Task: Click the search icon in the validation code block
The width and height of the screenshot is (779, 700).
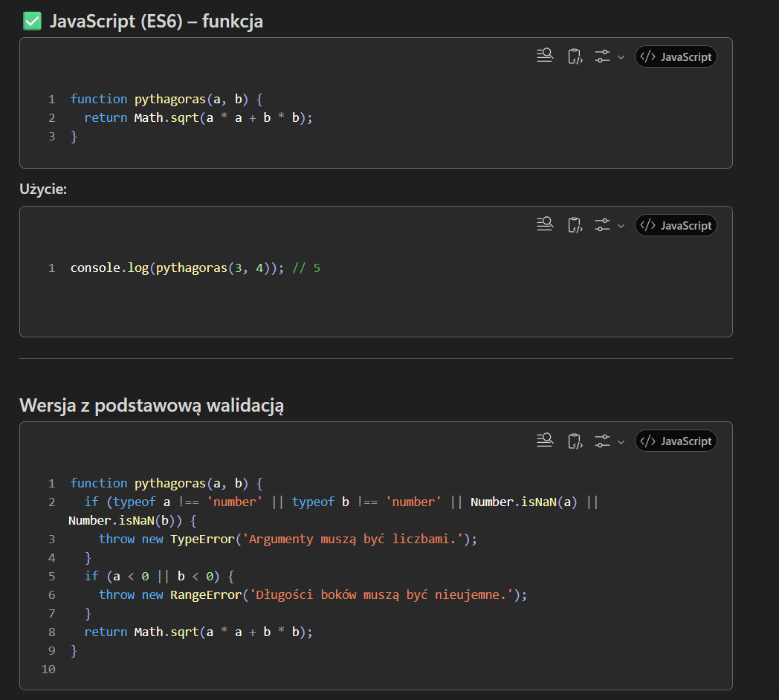Action: pos(545,440)
